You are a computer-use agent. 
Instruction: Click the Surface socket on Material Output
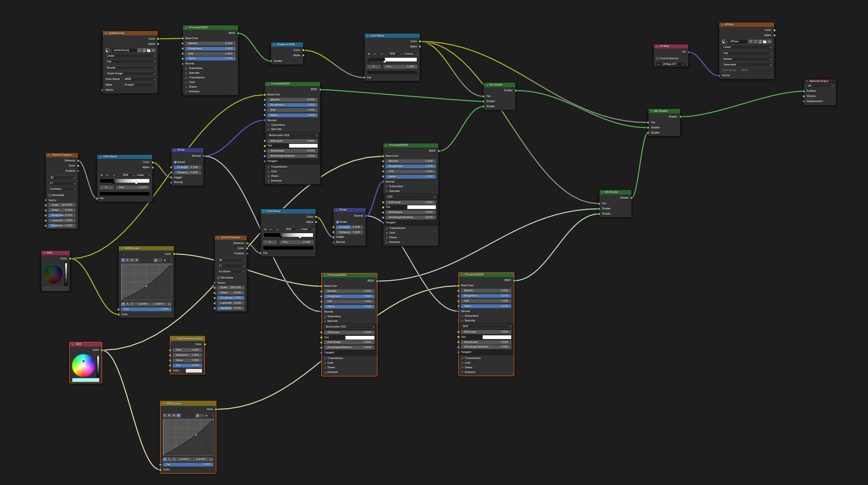803,91
